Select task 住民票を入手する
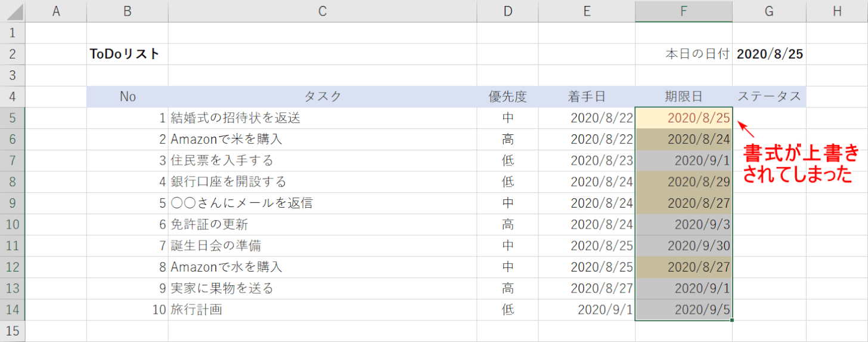 pos(323,161)
